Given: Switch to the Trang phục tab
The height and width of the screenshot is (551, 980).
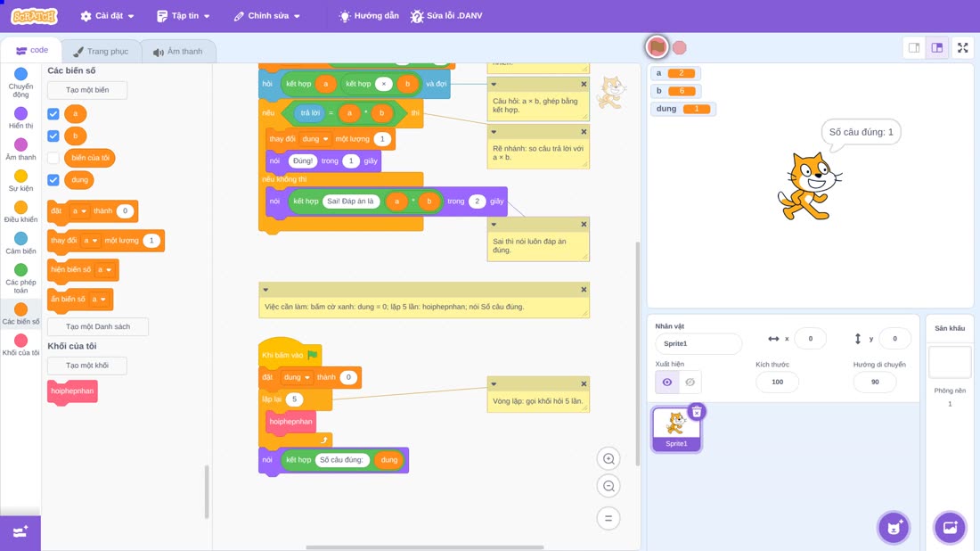Looking at the screenshot, I should [x=101, y=52].
